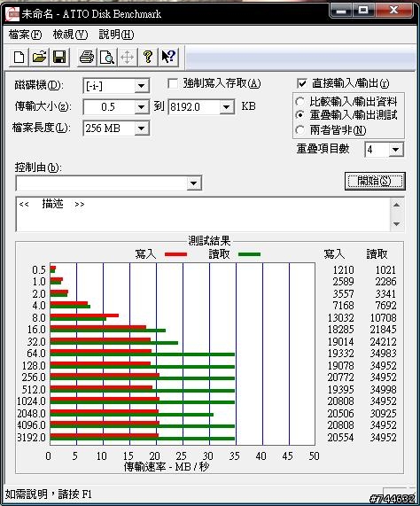Click the read value 34983
The height and width of the screenshot is (506, 420).
[383, 354]
